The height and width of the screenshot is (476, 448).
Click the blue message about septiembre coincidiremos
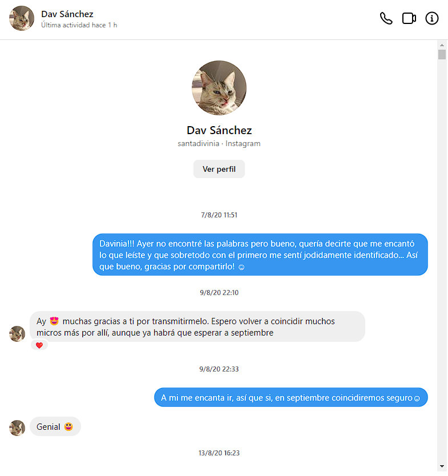tap(290, 397)
